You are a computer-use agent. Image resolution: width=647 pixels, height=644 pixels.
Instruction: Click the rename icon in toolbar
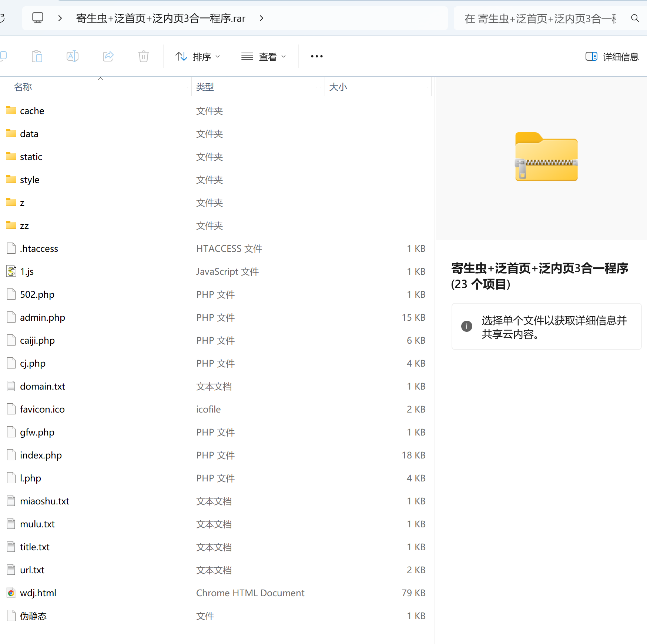coord(72,57)
